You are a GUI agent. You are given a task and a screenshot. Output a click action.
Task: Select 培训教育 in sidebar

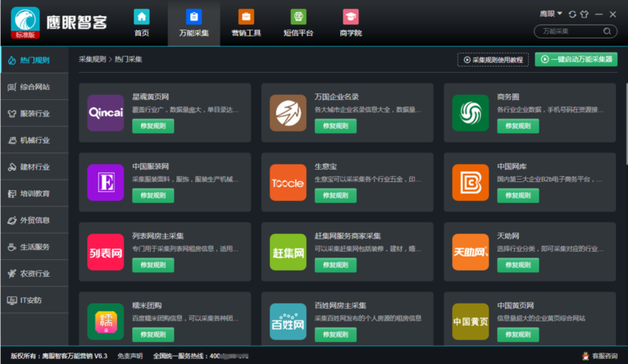pyautogui.click(x=34, y=194)
